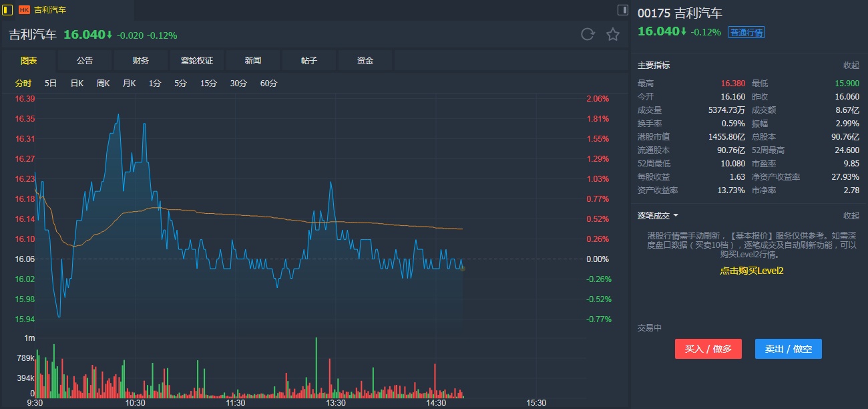The height and width of the screenshot is (409, 868).
Task: Click the 普通行情 quote type badge
Action: coord(746,32)
